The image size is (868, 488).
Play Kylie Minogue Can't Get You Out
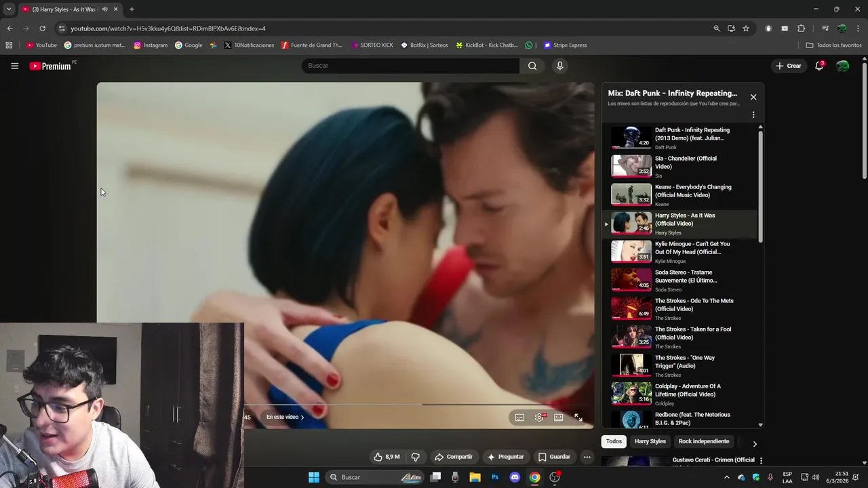(x=678, y=251)
